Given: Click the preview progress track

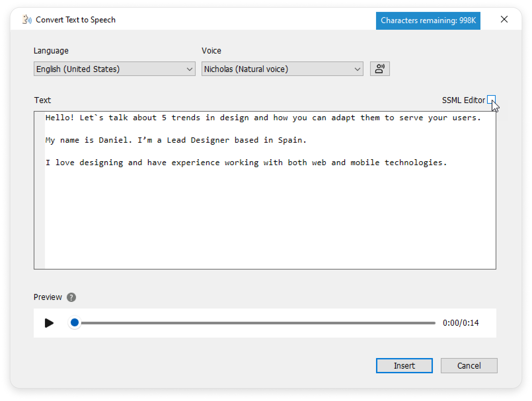Looking at the screenshot, I should point(258,323).
